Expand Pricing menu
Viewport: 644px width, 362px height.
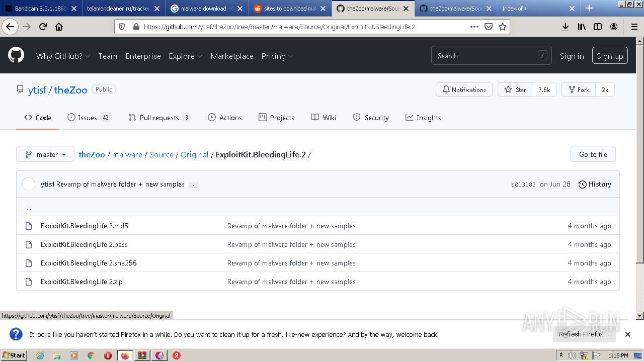pos(277,56)
